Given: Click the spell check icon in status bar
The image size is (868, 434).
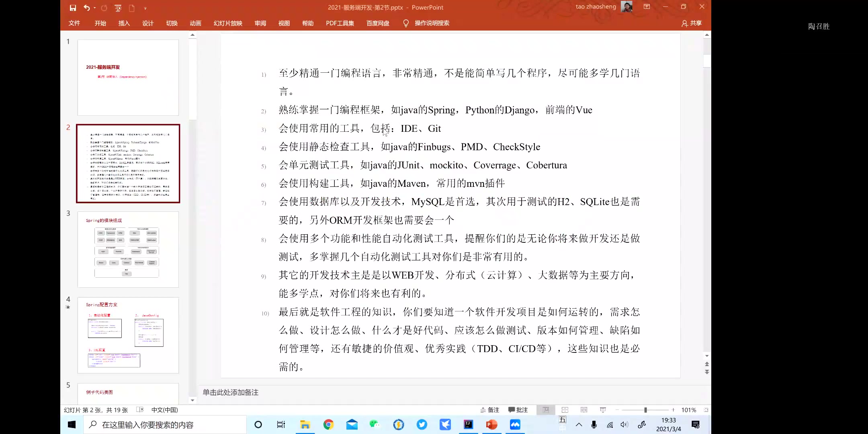Looking at the screenshot, I should pyautogui.click(x=140, y=410).
